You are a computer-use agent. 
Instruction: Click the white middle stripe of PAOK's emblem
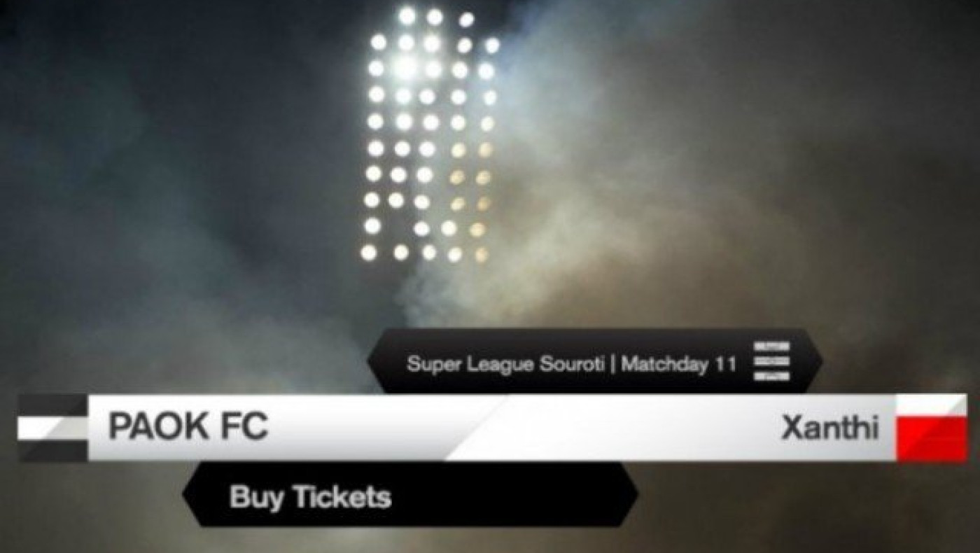52,428
